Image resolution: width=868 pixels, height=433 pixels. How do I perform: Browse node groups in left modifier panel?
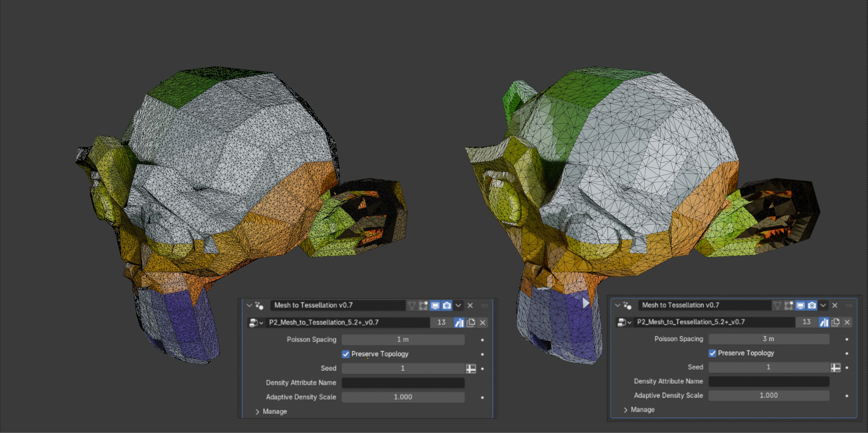click(x=256, y=323)
